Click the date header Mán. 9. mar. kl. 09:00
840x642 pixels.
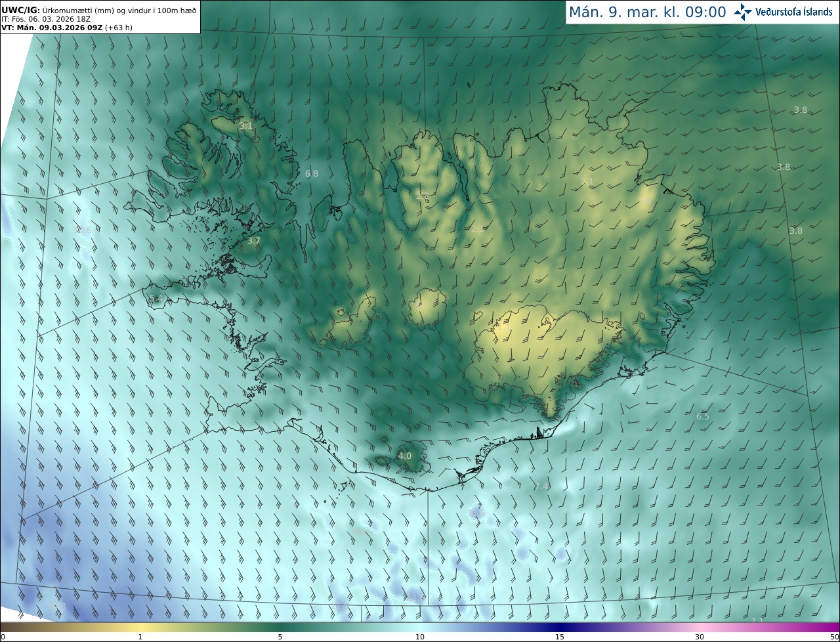(647, 12)
